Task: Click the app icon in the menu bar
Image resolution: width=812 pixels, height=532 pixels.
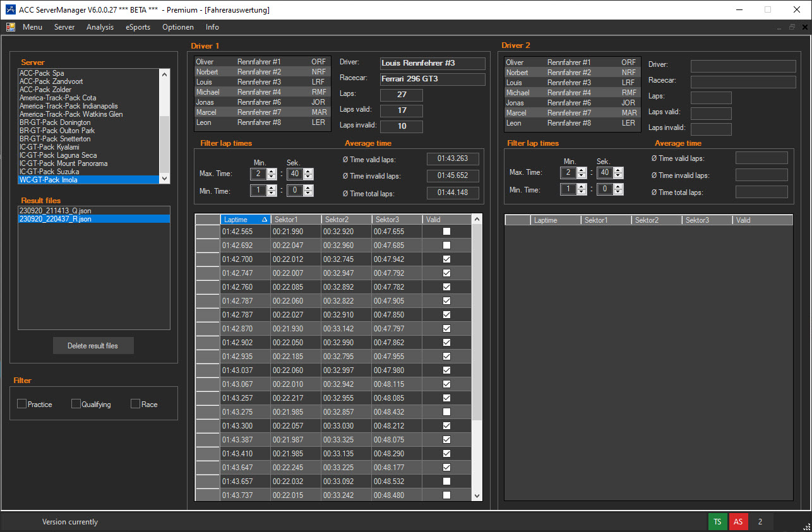Action: (x=11, y=27)
